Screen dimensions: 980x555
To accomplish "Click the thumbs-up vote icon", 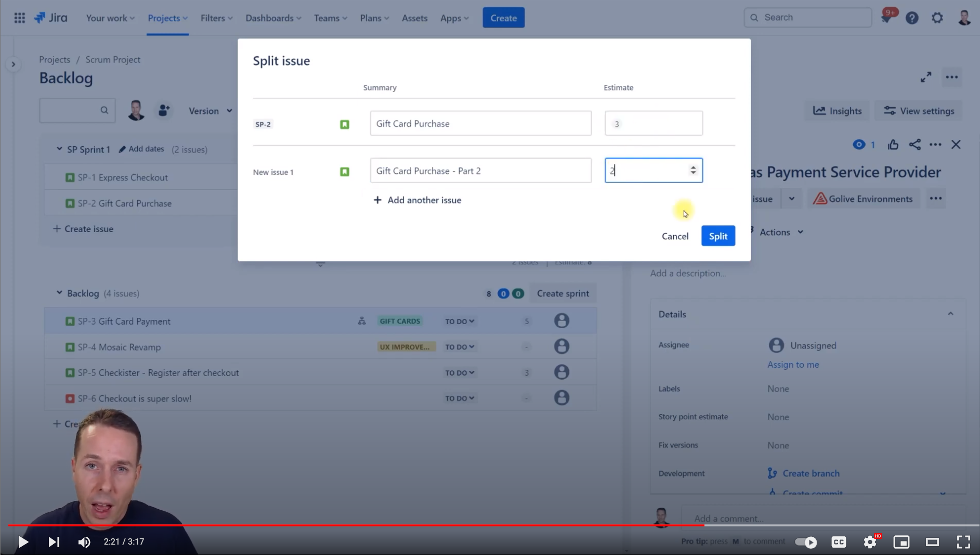I will click(x=893, y=145).
